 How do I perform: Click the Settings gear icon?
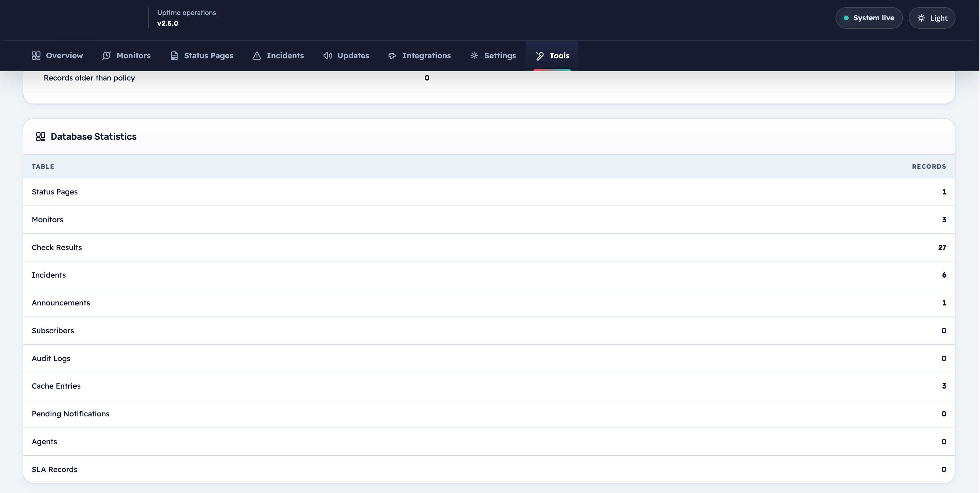[474, 56]
